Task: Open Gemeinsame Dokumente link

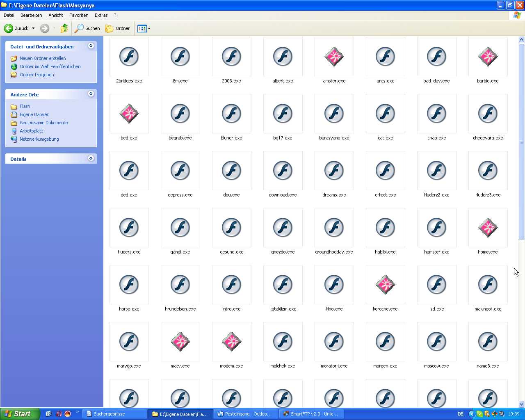Action: tap(44, 123)
